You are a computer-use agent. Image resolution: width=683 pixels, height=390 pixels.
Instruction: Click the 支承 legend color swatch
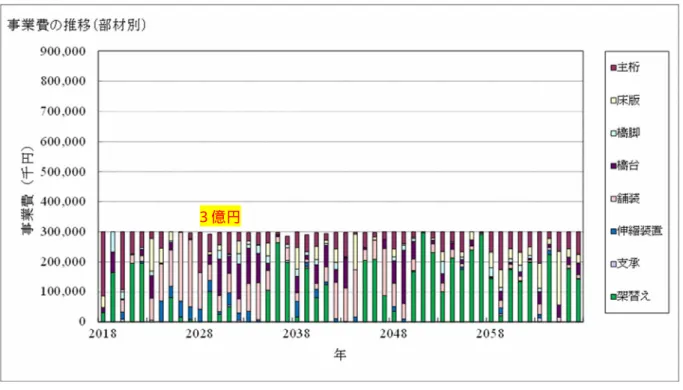coord(613,264)
